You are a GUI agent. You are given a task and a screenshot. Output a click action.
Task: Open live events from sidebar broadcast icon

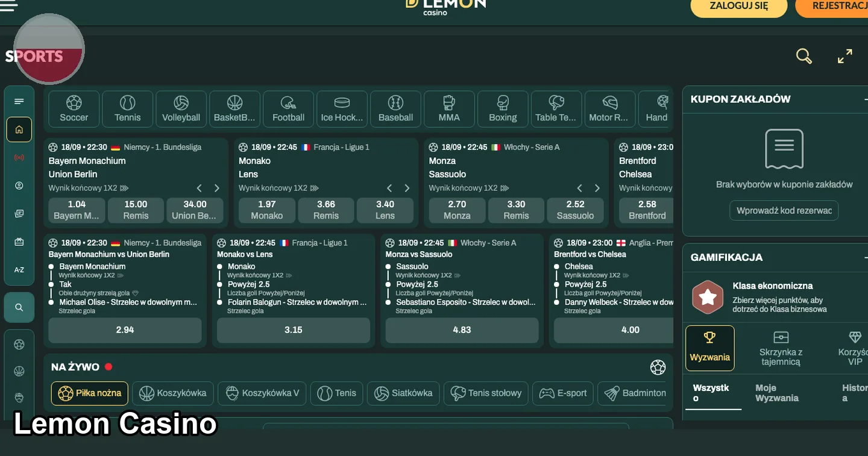click(x=19, y=158)
